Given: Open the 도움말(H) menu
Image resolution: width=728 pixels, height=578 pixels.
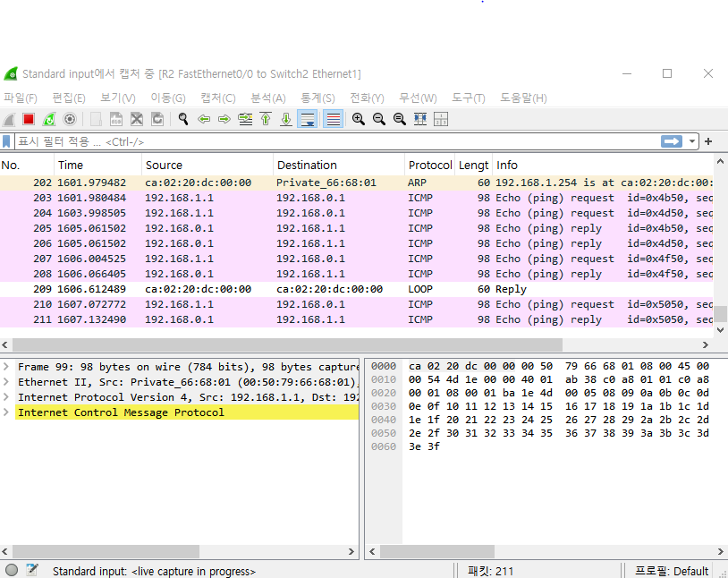Looking at the screenshot, I should pos(523,98).
